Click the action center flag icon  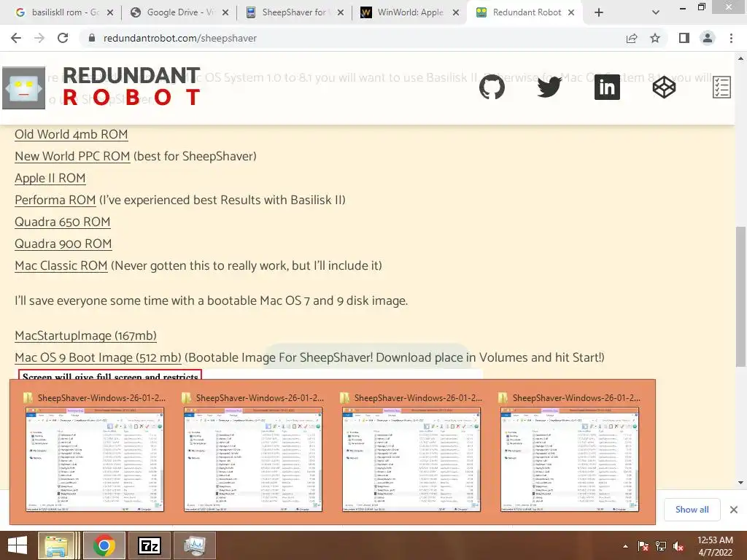click(x=643, y=546)
